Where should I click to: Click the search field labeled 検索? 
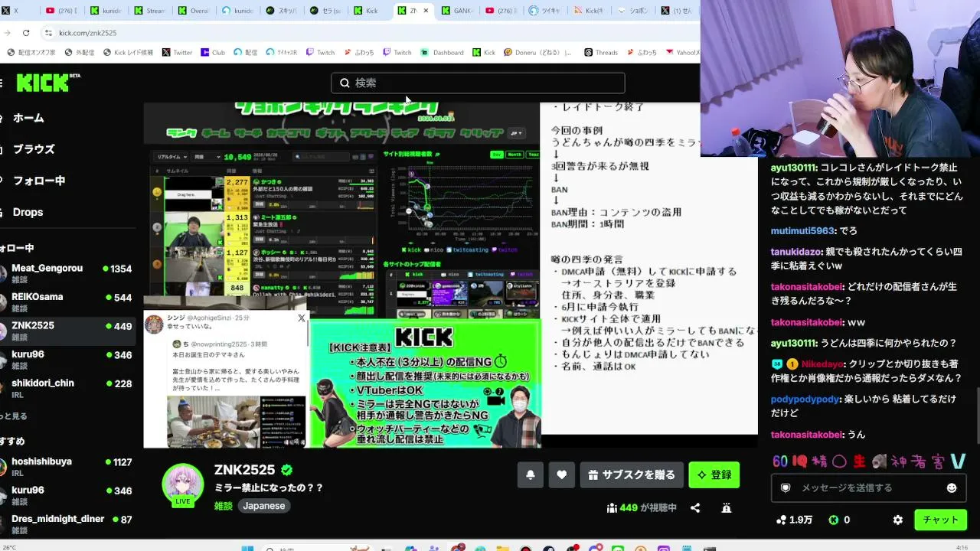tap(478, 83)
